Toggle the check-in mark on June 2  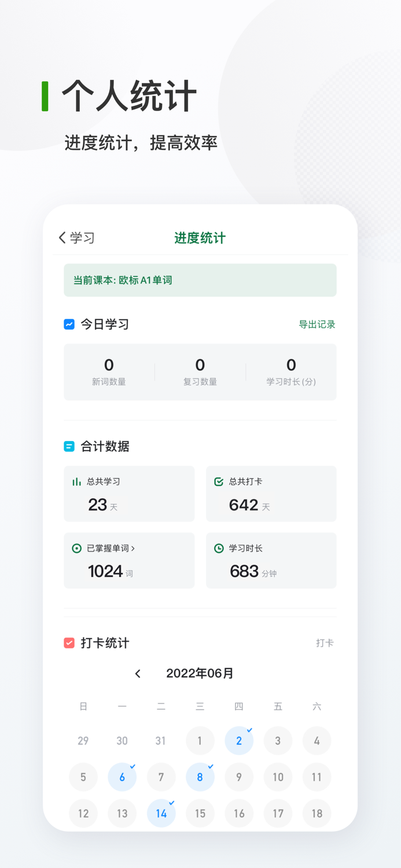[239, 741]
